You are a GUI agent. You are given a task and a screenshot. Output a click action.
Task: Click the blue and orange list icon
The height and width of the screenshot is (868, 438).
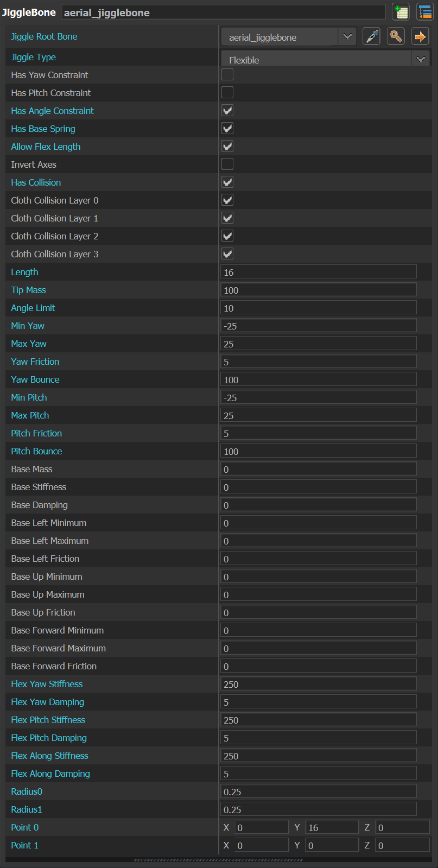(x=424, y=12)
